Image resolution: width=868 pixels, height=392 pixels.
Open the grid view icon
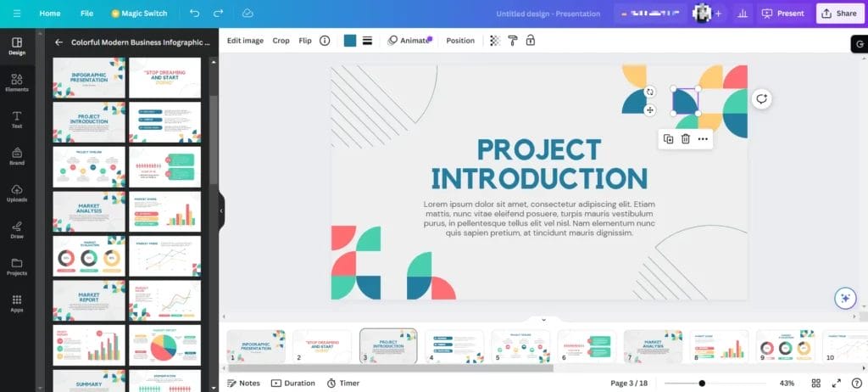click(816, 384)
